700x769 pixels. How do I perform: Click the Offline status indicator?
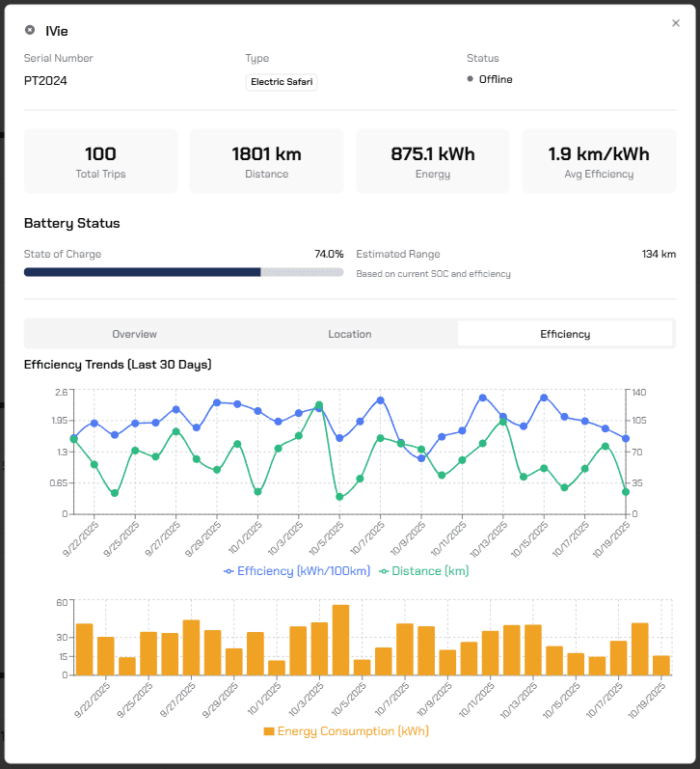coord(490,79)
